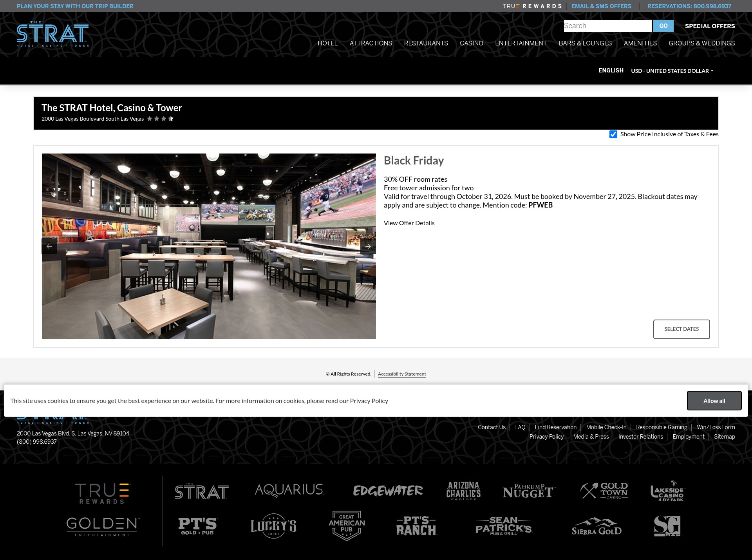Open Find Reservation footer link

point(556,427)
